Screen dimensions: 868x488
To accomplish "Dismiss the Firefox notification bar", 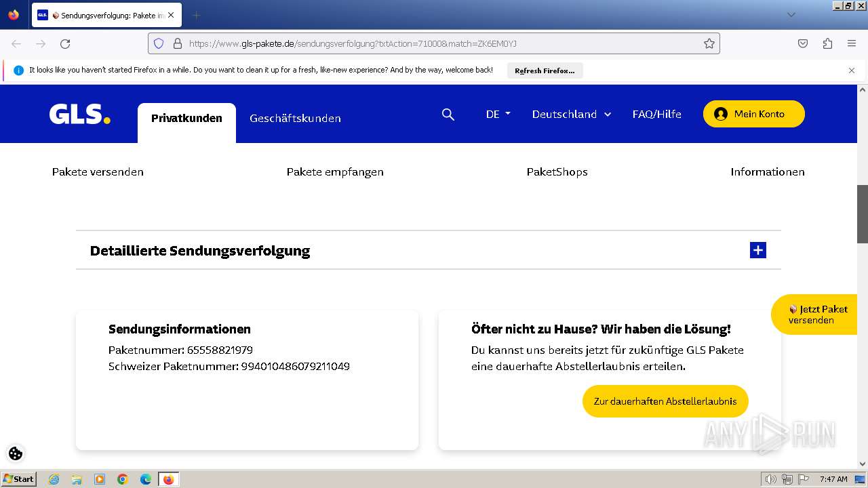I will (x=852, y=70).
